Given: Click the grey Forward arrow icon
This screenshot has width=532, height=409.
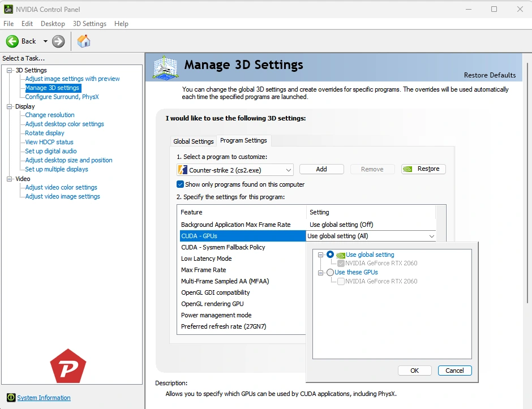Looking at the screenshot, I should [58, 41].
